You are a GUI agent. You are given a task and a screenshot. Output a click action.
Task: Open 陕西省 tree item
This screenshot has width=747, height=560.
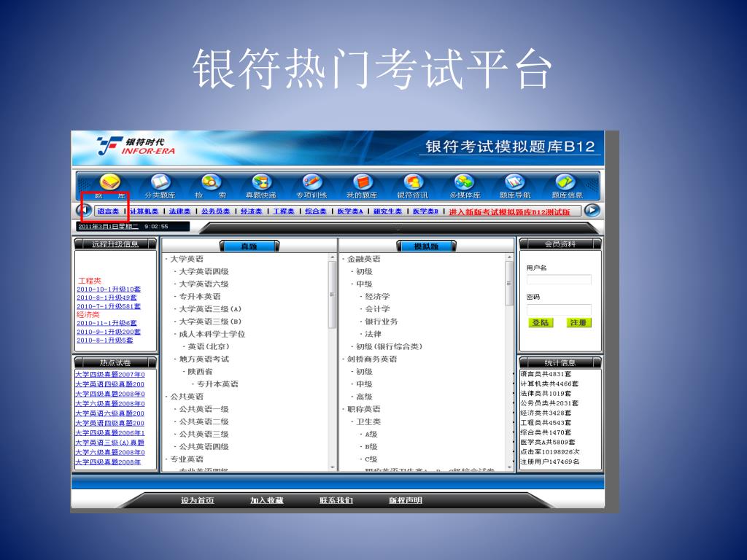click(200, 371)
